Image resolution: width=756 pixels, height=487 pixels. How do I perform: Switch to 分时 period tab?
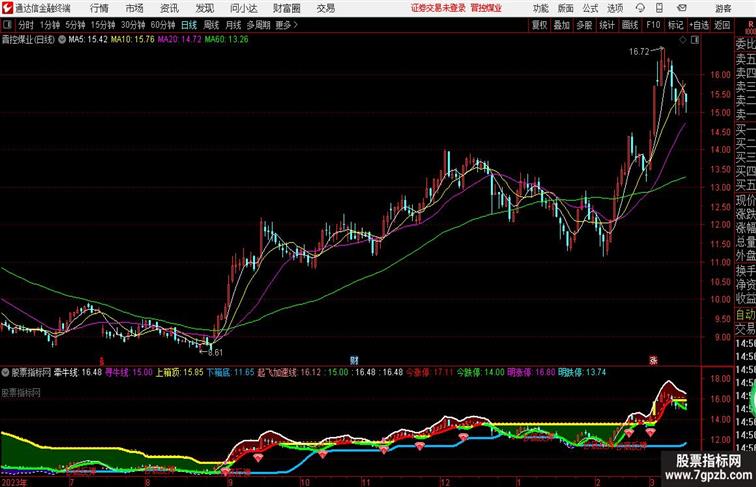26,25
